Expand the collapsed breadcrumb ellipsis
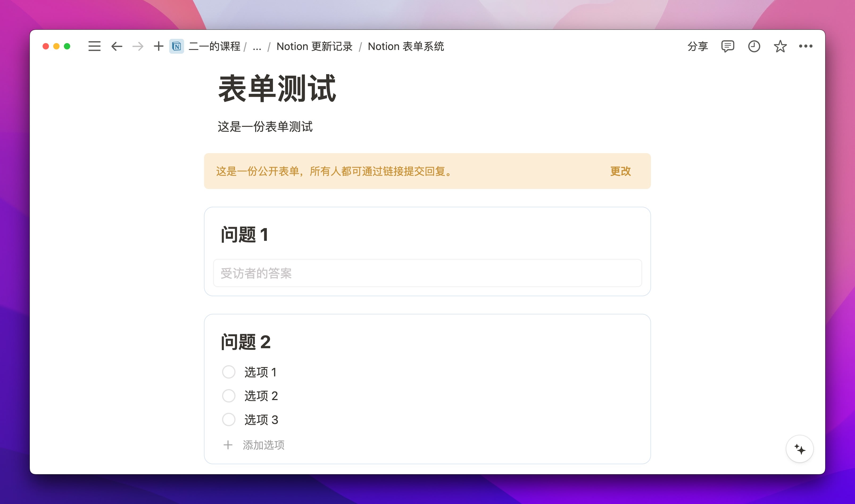 click(x=256, y=46)
